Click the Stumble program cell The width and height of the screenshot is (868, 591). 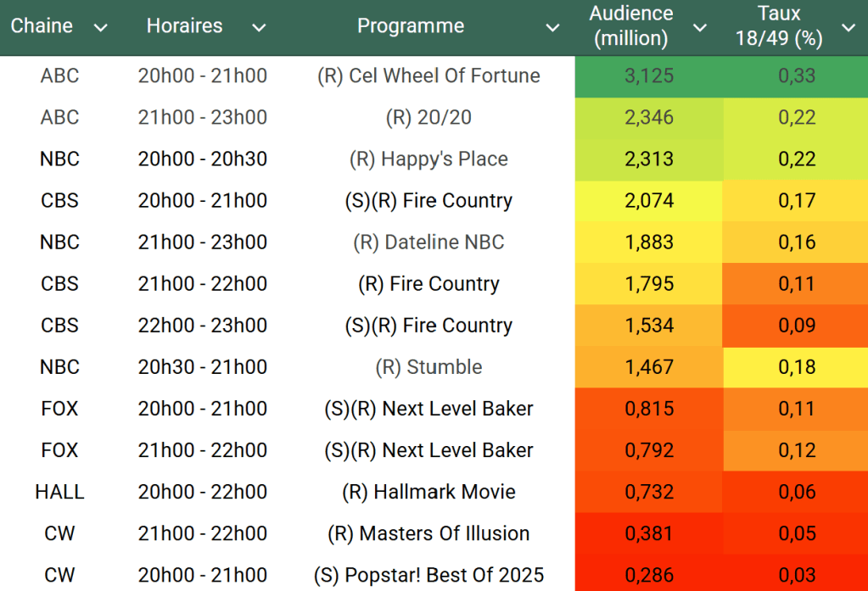[x=428, y=367]
